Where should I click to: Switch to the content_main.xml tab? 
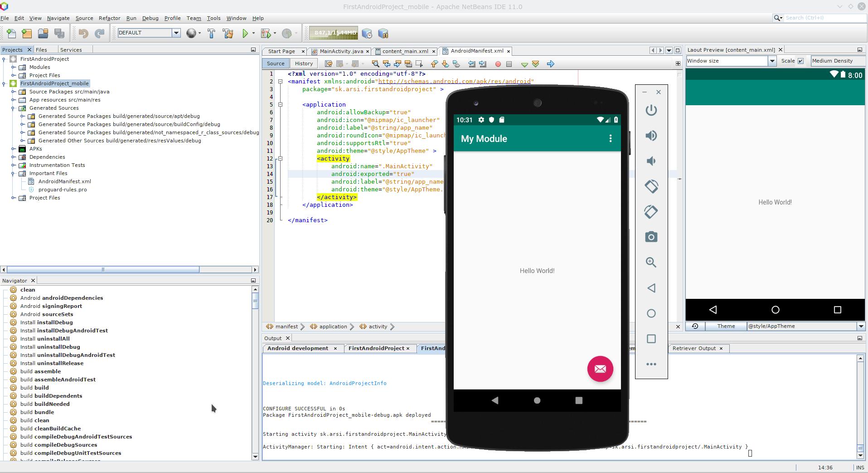coord(405,51)
